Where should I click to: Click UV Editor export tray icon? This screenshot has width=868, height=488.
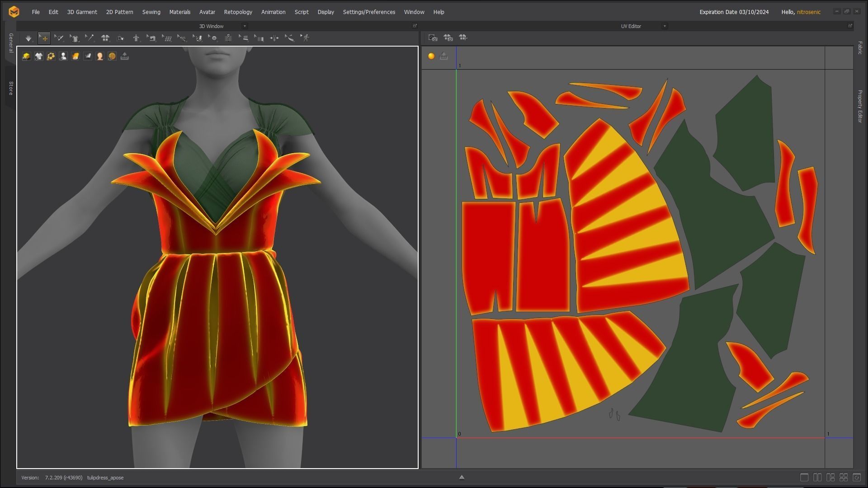coord(443,56)
